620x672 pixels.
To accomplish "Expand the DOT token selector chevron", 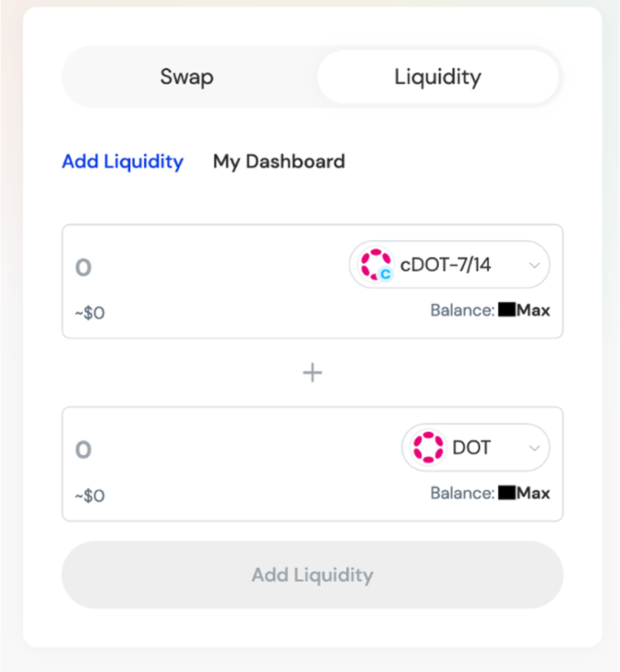I will click(x=535, y=448).
